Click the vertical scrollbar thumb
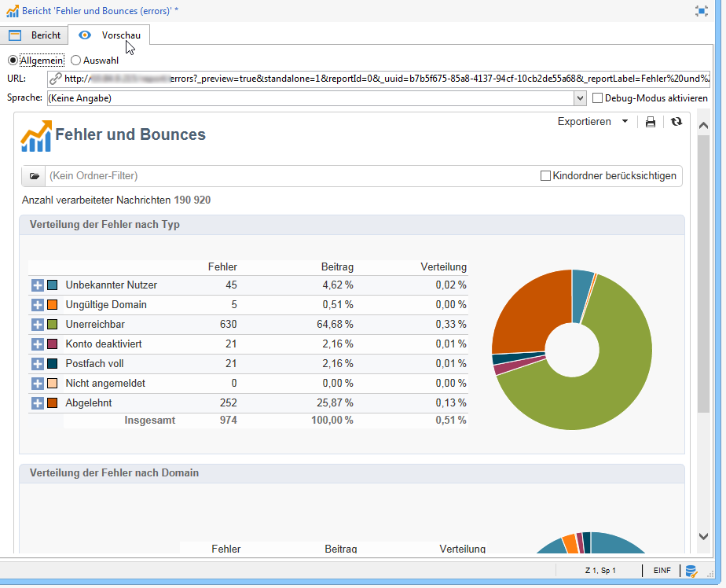This screenshot has height=588, width=726. pos(703,274)
